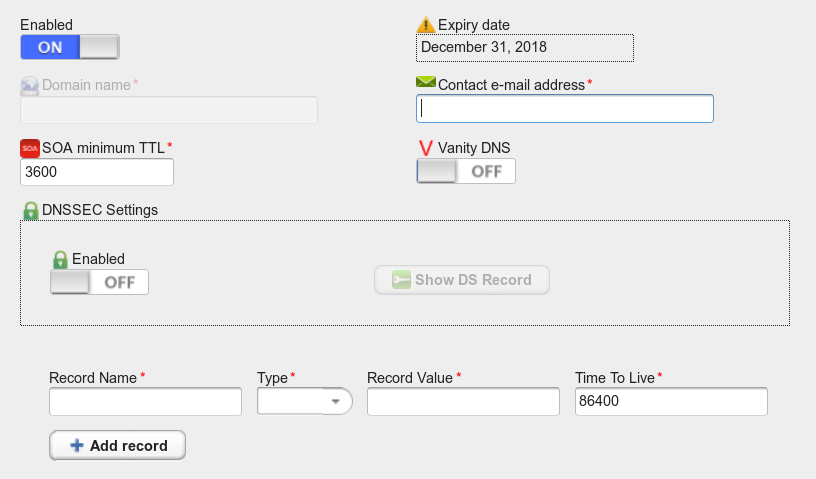Turn off the domain Enabled ON switch

coord(70,47)
